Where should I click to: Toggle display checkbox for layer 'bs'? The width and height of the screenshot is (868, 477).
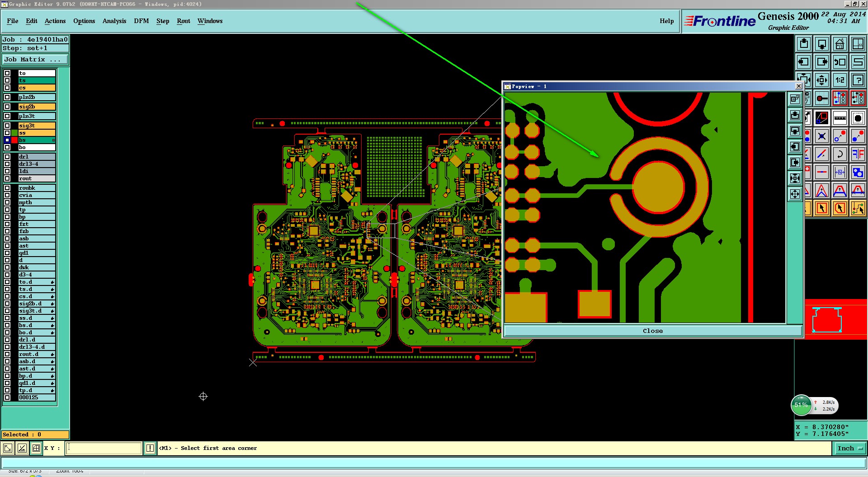pyautogui.click(x=7, y=140)
